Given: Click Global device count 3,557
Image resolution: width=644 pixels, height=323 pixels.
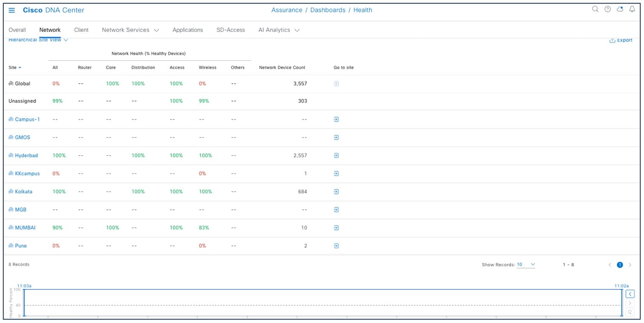Looking at the screenshot, I should (300, 84).
